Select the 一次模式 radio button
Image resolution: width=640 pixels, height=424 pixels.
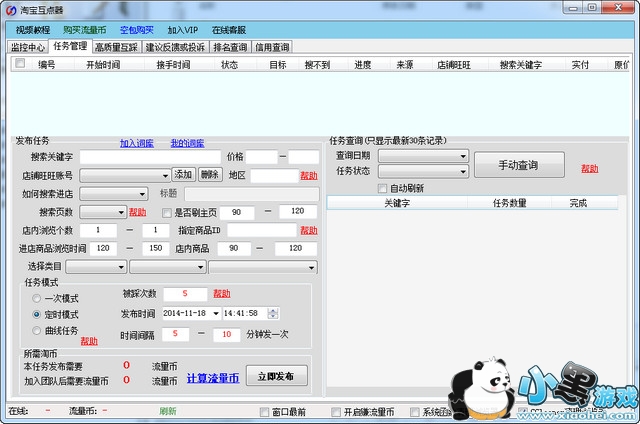[x=37, y=298]
